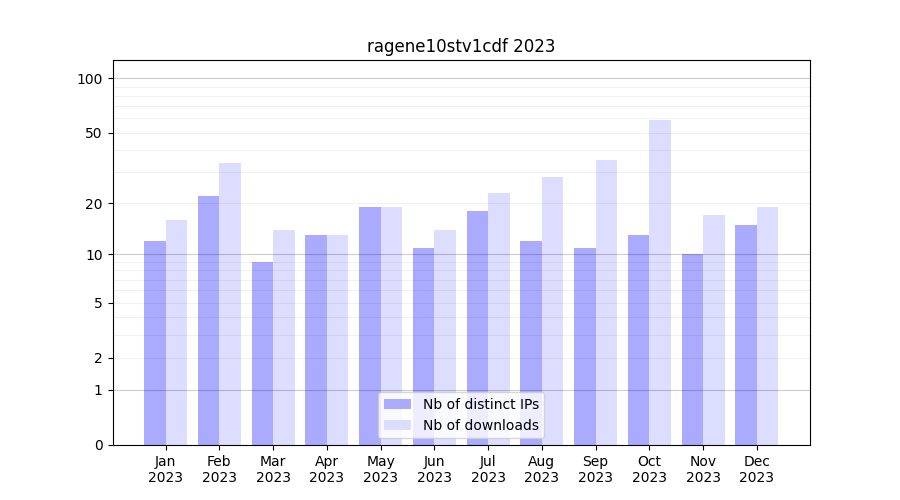This screenshot has width=900, height=500.
Task: Click the Sep 2023 downloads bar
Action: click(x=606, y=300)
